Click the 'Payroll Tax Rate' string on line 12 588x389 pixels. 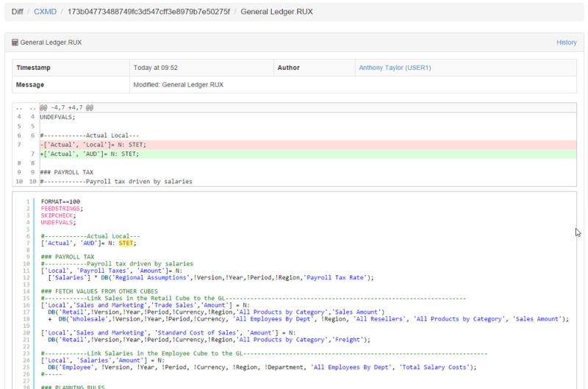[x=335, y=277]
